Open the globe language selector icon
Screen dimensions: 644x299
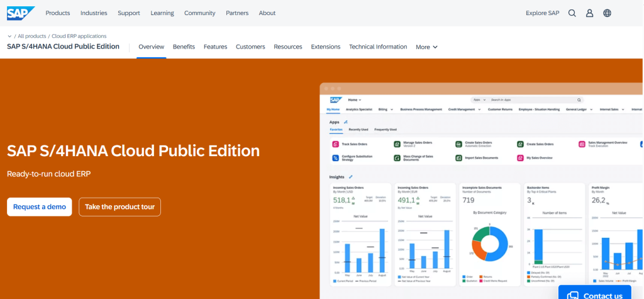pyautogui.click(x=607, y=13)
